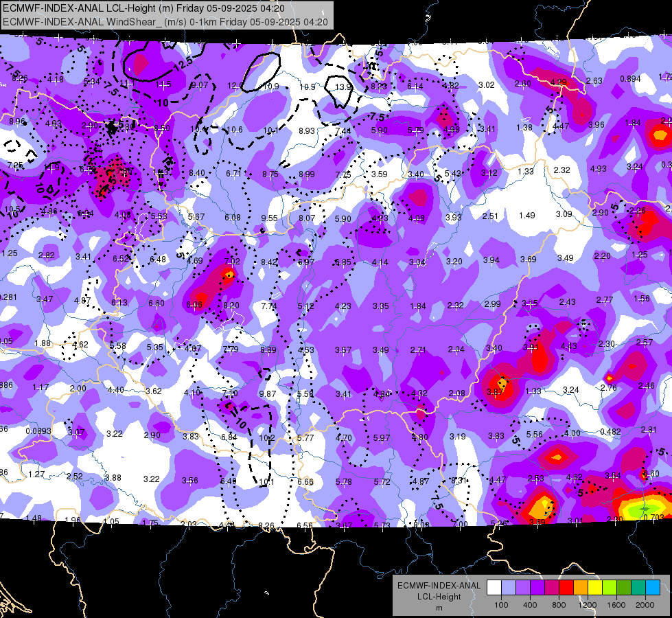Click the wind shear value 1.56
The width and height of the screenshot is (672, 618).
point(642,299)
